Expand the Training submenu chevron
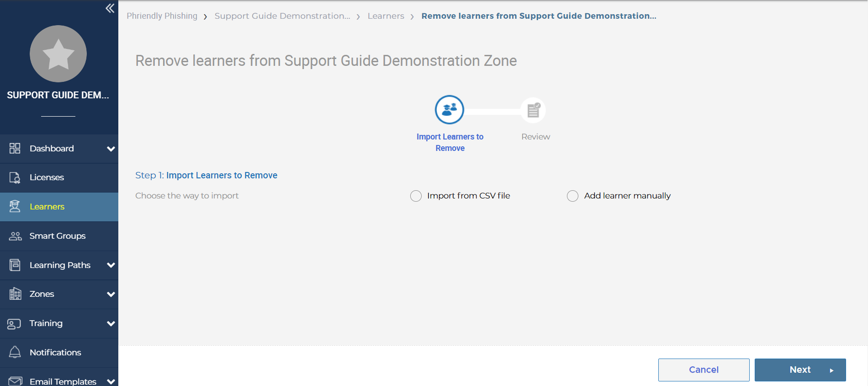This screenshot has width=868, height=386. click(x=111, y=323)
